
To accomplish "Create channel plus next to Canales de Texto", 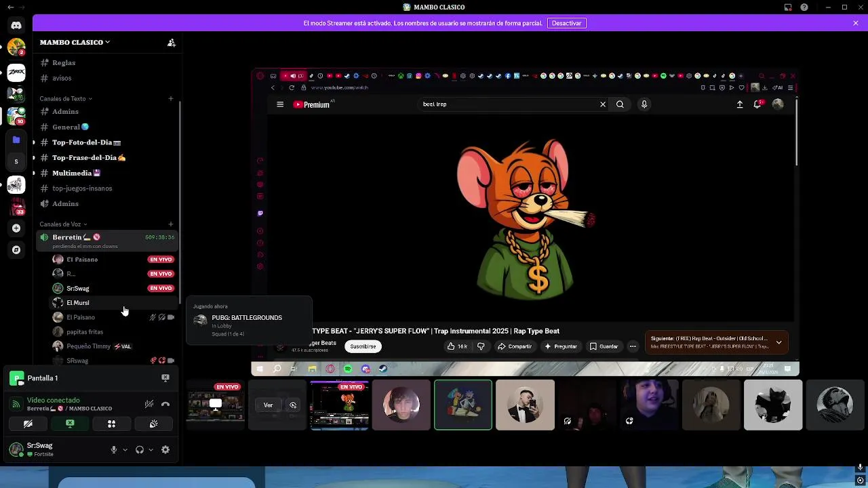I will [171, 98].
